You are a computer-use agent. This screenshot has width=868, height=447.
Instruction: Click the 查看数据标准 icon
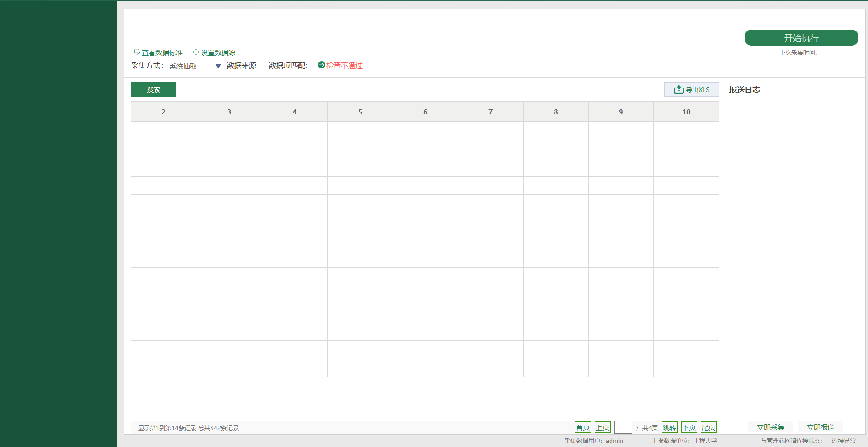[136, 52]
